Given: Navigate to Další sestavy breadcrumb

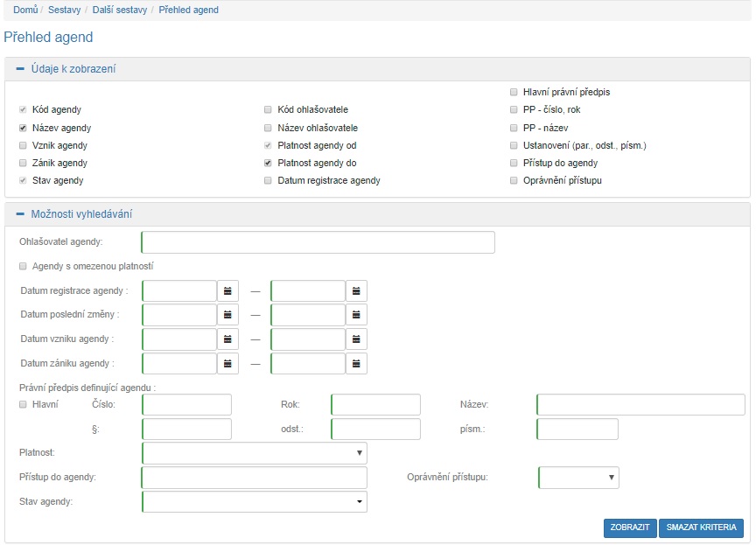Looking at the screenshot, I should pyautogui.click(x=120, y=10).
